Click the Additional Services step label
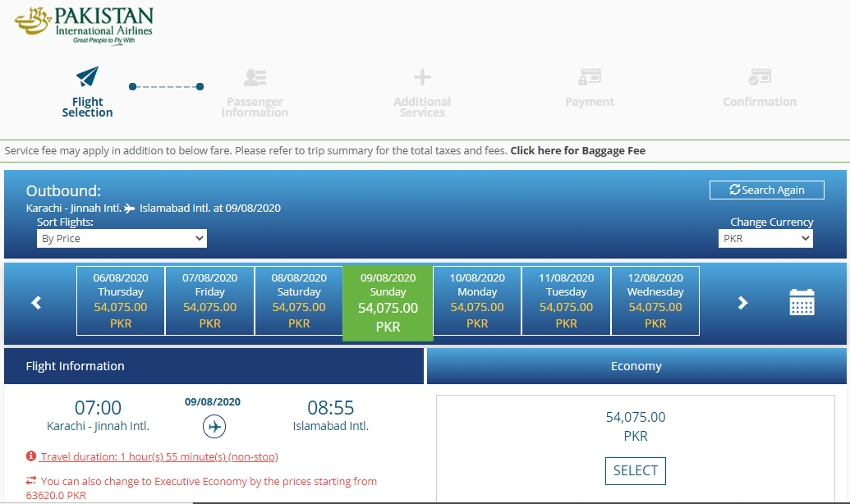Screen dimensions: 850x504 (x=422, y=108)
